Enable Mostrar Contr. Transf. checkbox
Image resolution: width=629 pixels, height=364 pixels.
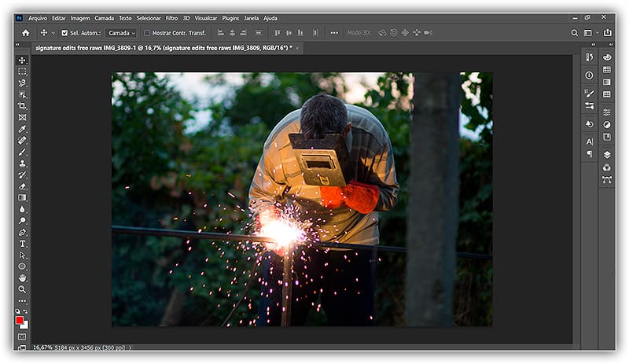(147, 33)
